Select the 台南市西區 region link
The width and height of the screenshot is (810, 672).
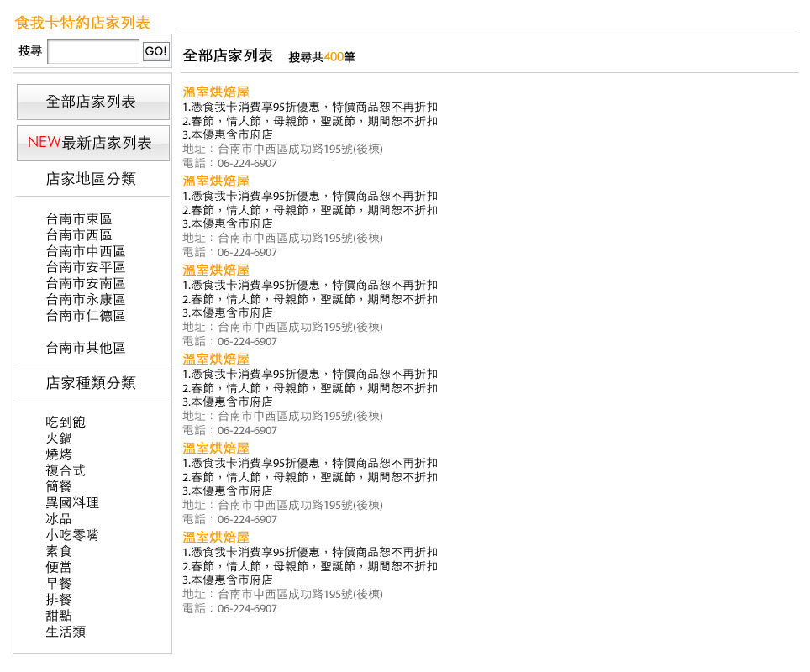pyautogui.click(x=78, y=235)
